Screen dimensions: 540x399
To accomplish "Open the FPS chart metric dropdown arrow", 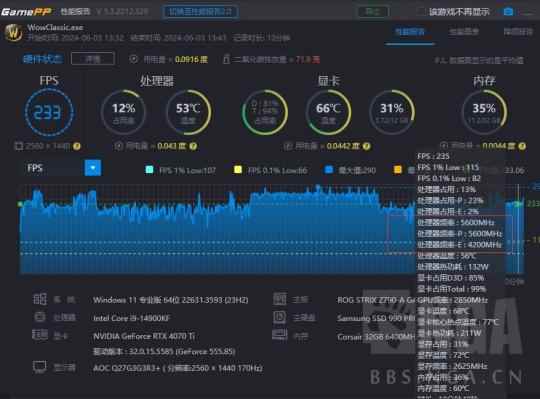I will 93,168.
